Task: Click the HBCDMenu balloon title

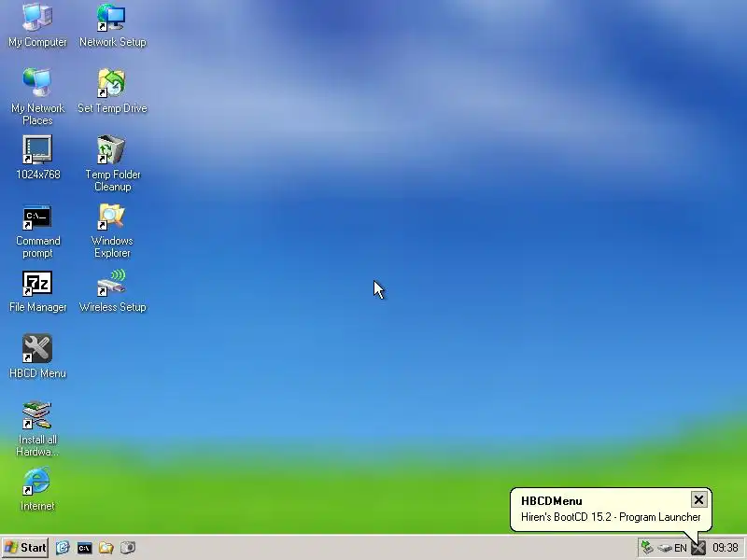Action: tap(551, 501)
